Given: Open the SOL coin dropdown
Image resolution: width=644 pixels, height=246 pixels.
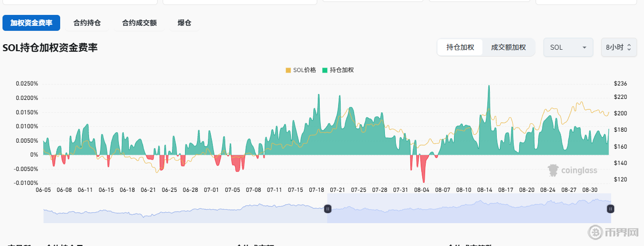Looking at the screenshot, I should point(568,47).
